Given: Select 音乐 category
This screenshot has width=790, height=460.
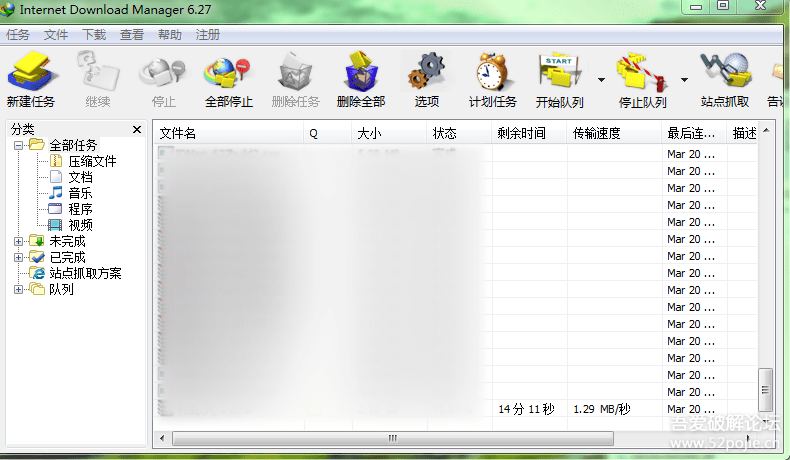Looking at the screenshot, I should click(x=80, y=193).
